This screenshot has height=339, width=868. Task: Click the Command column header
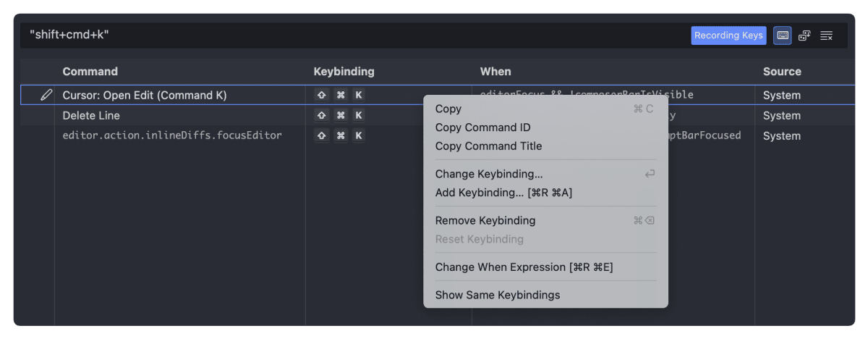coord(90,72)
